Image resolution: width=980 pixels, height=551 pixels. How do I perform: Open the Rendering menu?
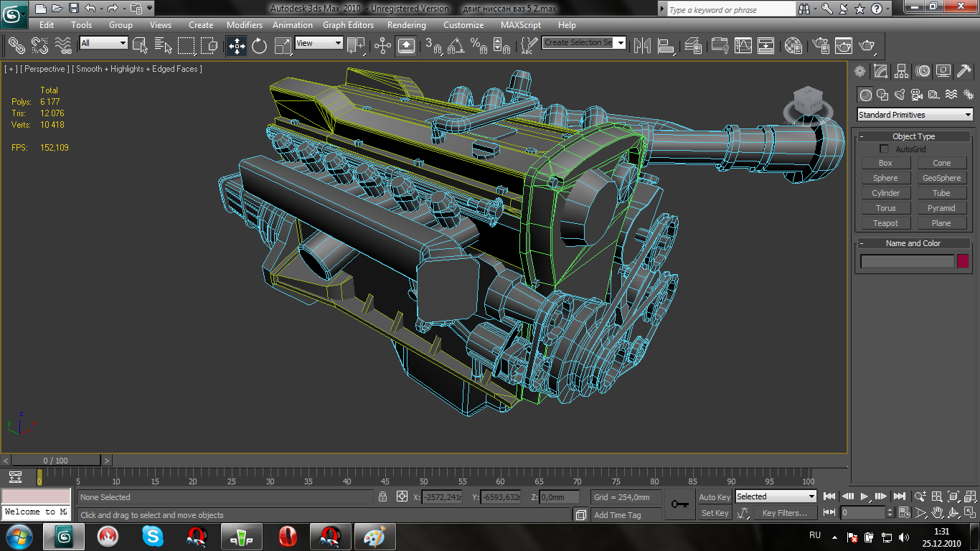[406, 25]
